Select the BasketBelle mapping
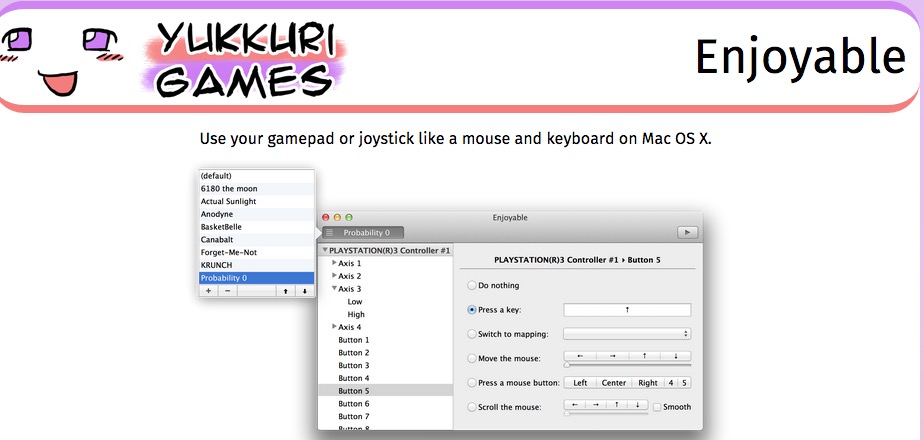 (x=256, y=227)
